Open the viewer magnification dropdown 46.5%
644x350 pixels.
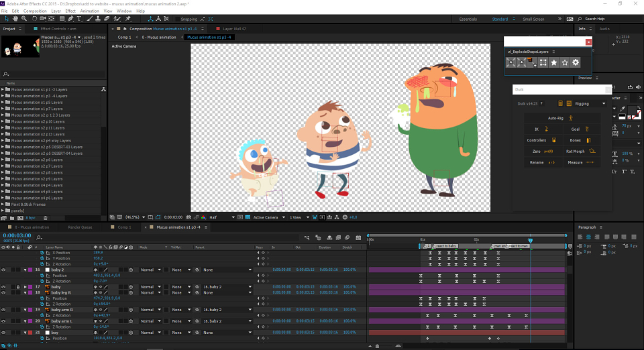tap(135, 217)
